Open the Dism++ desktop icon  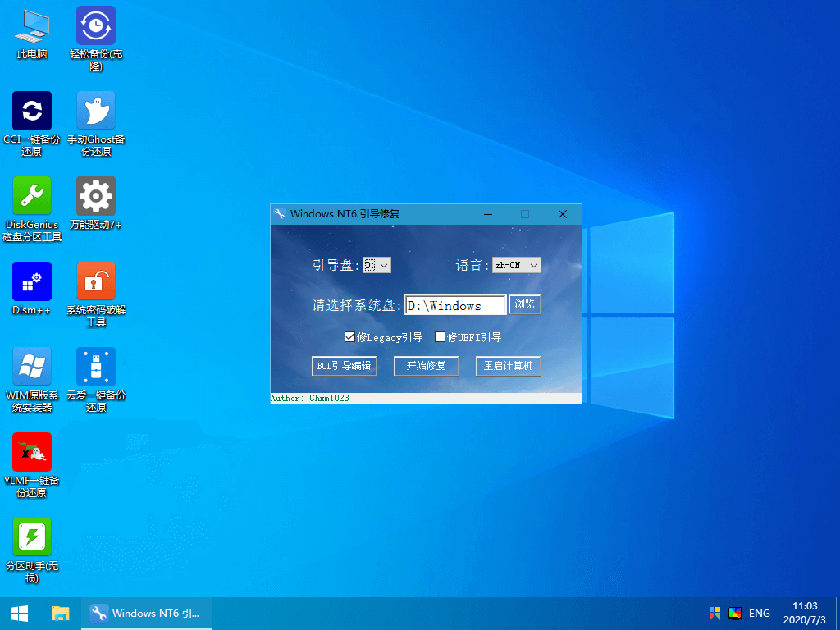click(x=32, y=281)
